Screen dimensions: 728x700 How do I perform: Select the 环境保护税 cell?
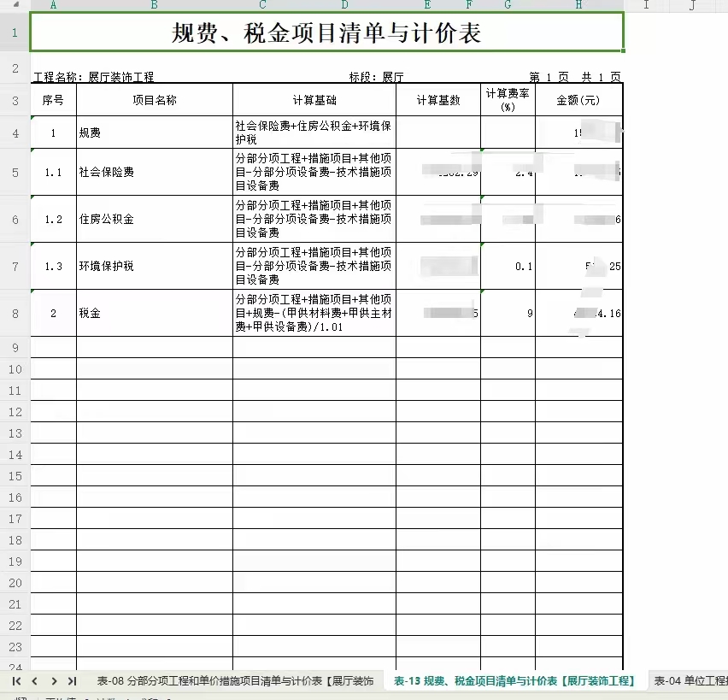pyautogui.click(x=154, y=266)
